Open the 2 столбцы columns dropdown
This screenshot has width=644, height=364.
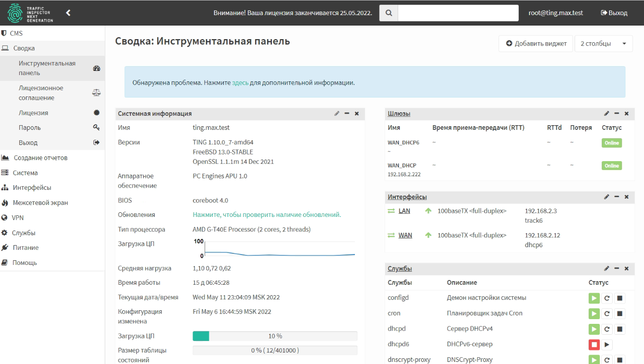604,44
